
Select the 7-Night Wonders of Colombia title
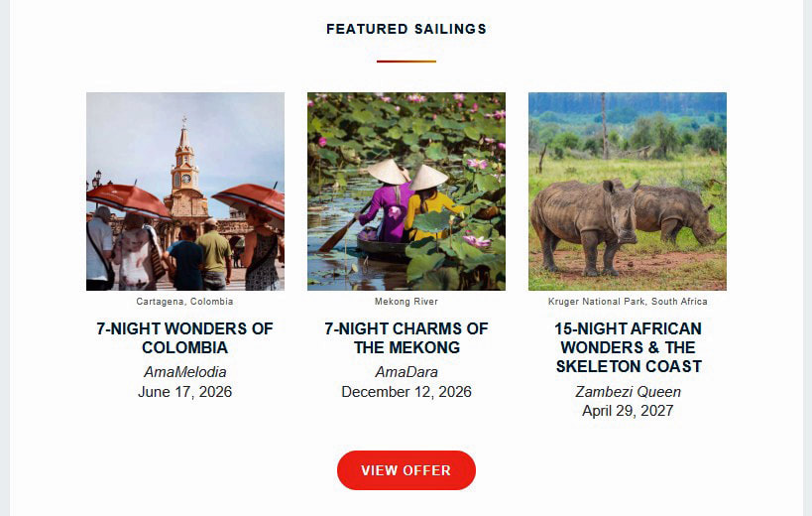(185, 337)
